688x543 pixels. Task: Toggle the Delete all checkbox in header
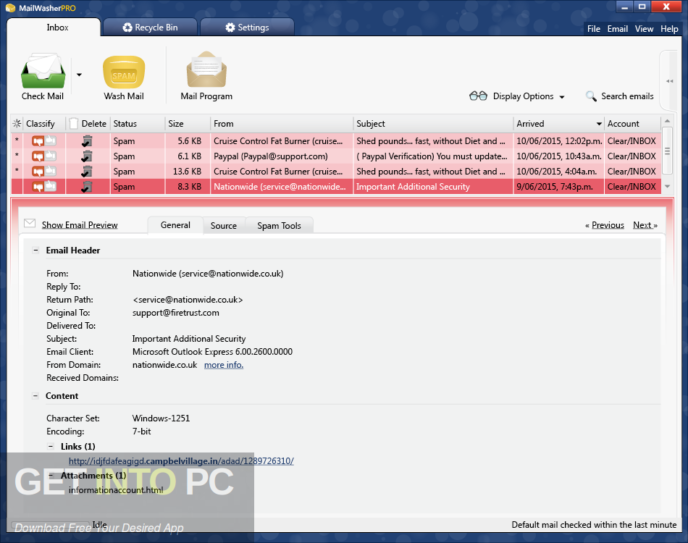pos(74,124)
